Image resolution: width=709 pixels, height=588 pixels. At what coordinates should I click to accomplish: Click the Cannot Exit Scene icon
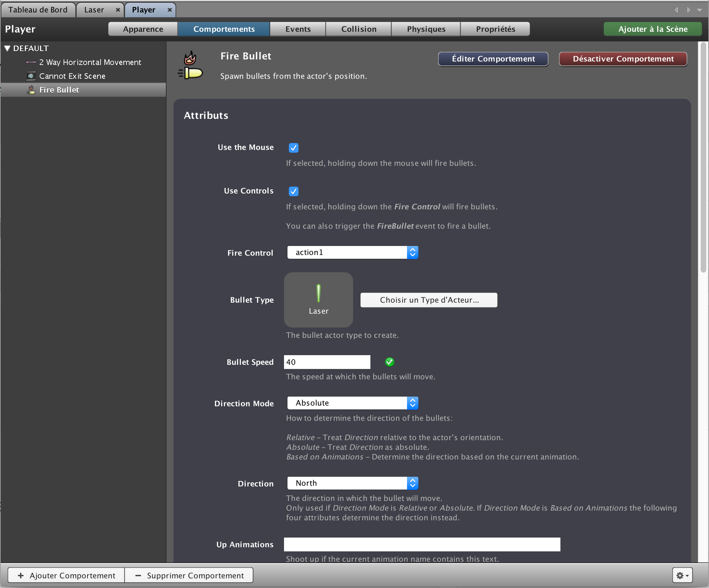click(31, 75)
